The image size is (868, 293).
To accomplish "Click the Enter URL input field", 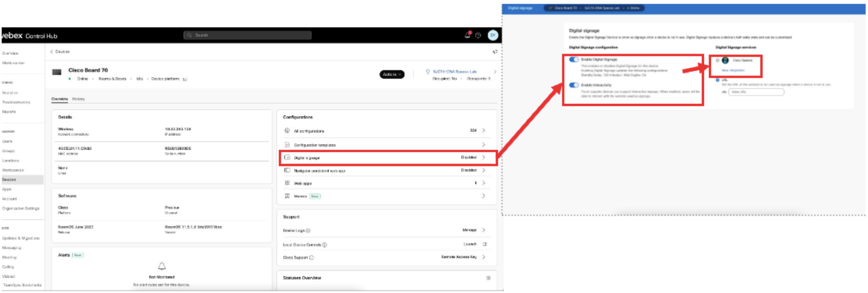I will click(x=756, y=92).
